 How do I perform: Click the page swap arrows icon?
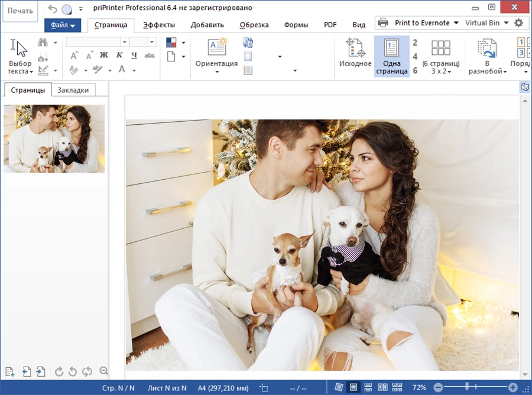248,43
